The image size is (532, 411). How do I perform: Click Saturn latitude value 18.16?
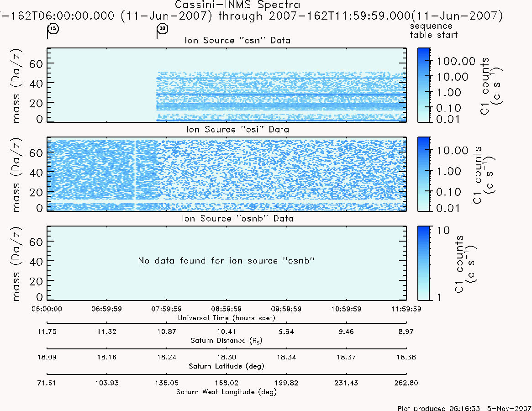tap(106, 358)
